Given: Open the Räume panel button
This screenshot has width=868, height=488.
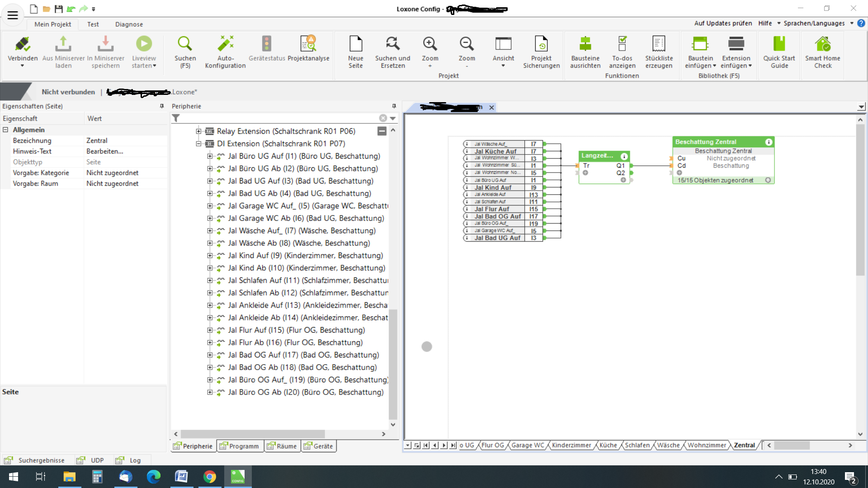Looking at the screenshot, I should (x=282, y=446).
